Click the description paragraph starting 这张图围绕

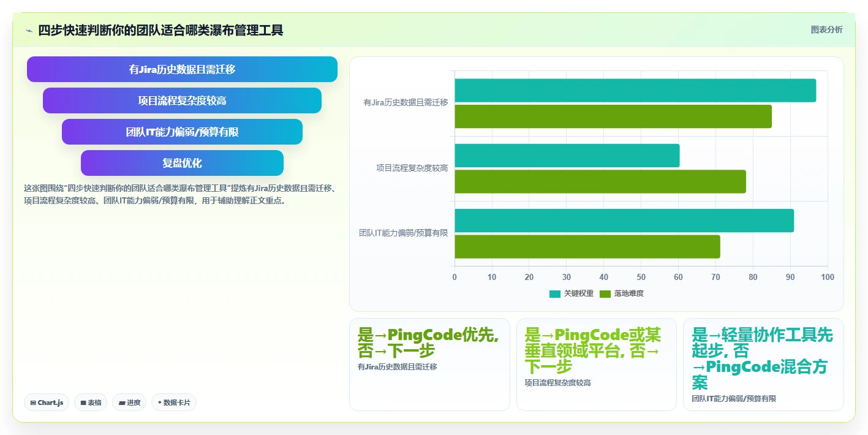click(x=179, y=194)
